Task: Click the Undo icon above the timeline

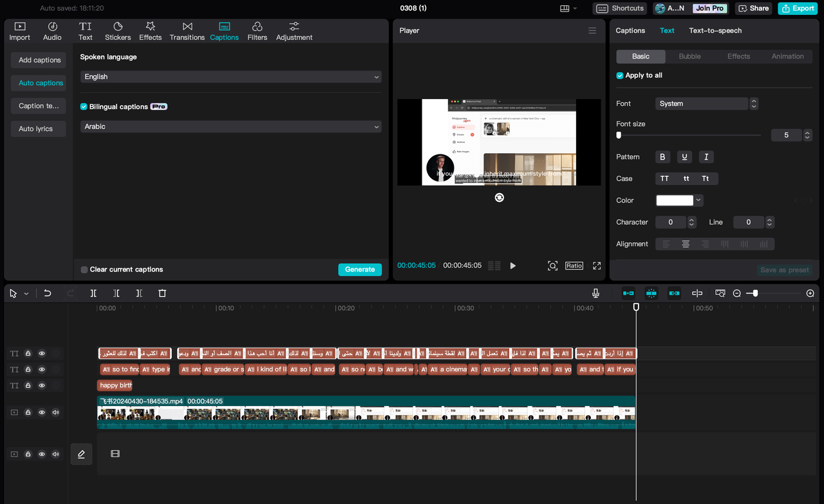Action: coord(47,293)
